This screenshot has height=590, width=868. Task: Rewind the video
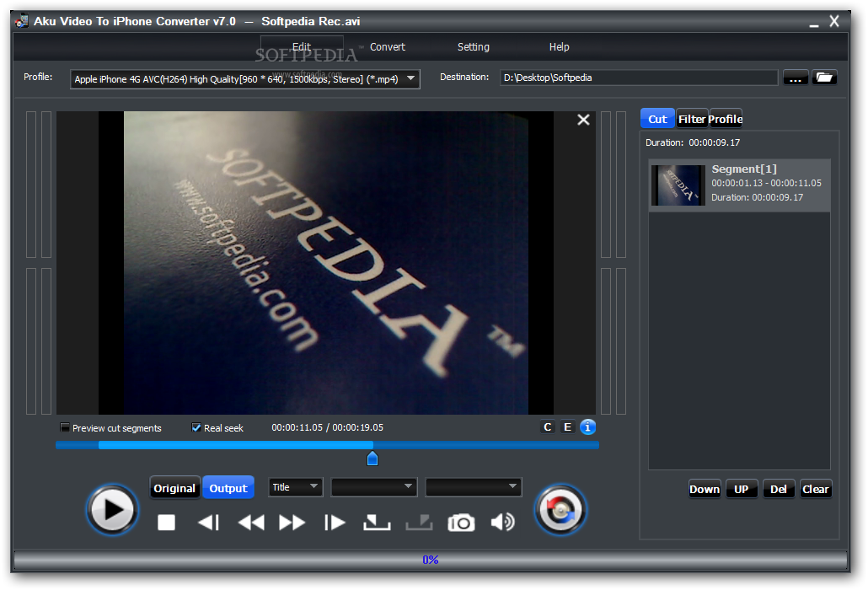pos(251,523)
